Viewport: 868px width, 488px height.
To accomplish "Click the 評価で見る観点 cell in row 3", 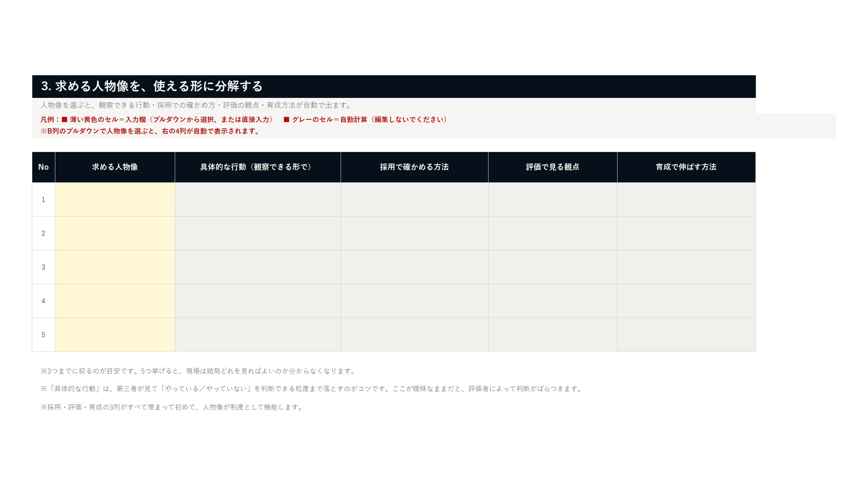I will [x=553, y=267].
